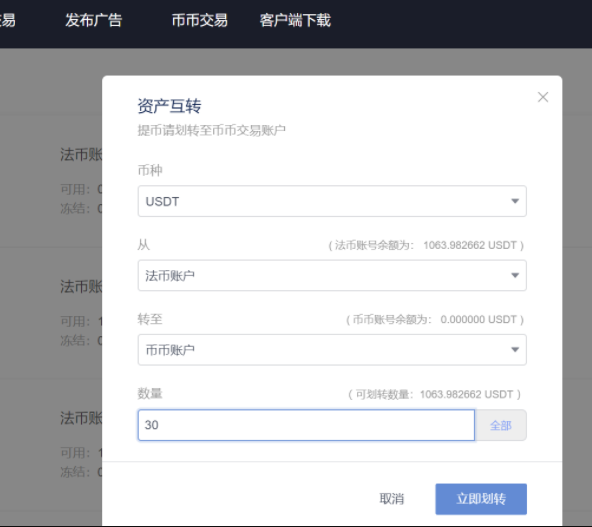Click the 提币请划转至币币交易账户 hint text

[x=211, y=131]
